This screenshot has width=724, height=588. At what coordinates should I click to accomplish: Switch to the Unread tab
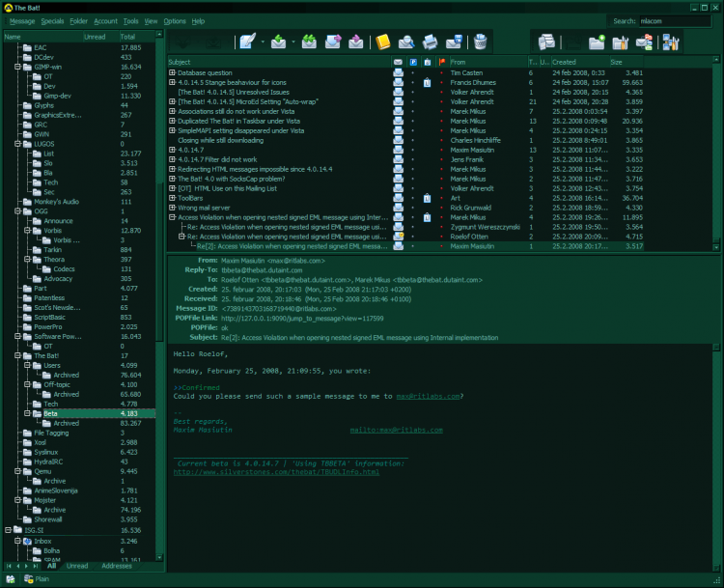(77, 566)
